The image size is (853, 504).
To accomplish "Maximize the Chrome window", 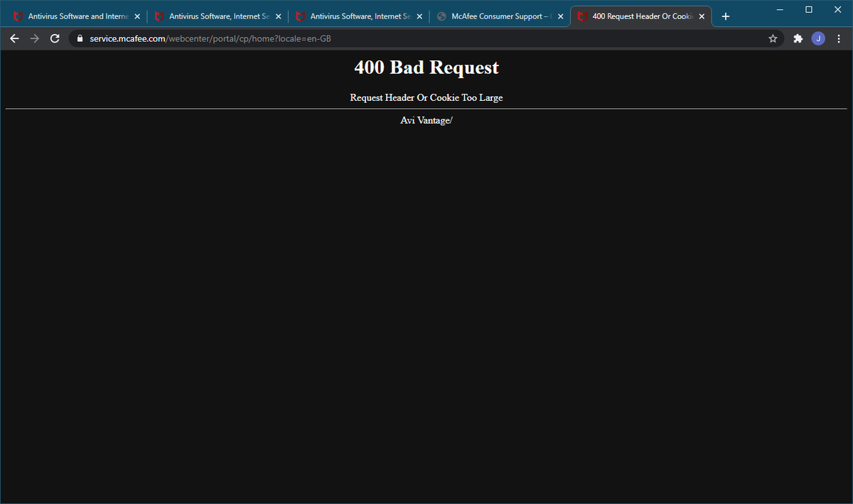I will tap(809, 9).
